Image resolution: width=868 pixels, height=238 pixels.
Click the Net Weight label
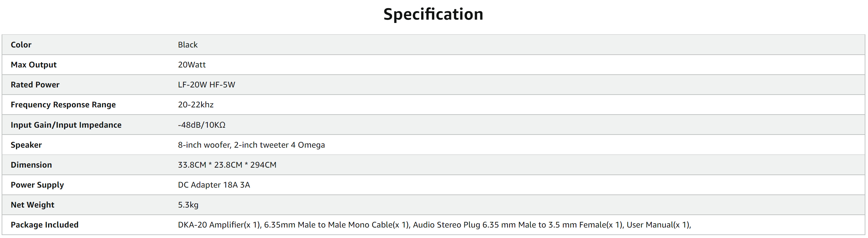[32, 205]
